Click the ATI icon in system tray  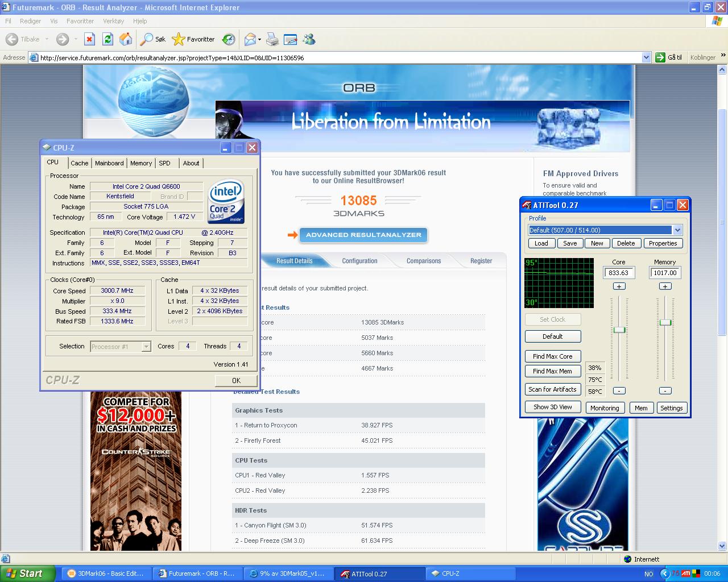pos(686,573)
